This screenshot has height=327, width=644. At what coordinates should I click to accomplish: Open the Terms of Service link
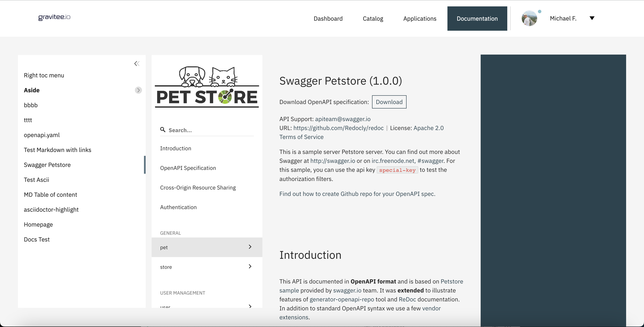[x=301, y=137]
